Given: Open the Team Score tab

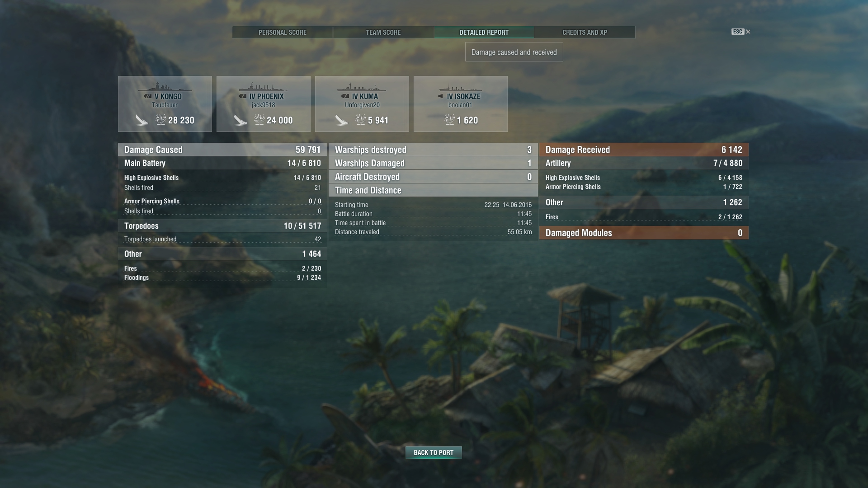Looking at the screenshot, I should click(x=383, y=32).
